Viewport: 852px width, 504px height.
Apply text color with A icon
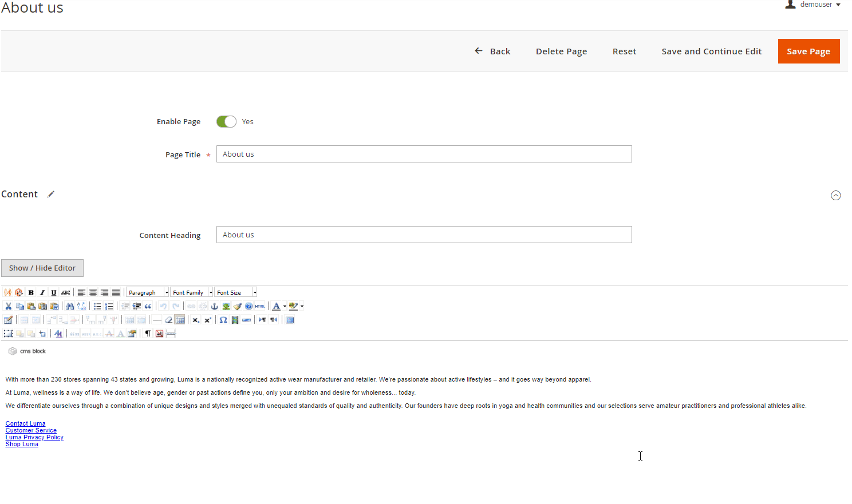tap(276, 306)
